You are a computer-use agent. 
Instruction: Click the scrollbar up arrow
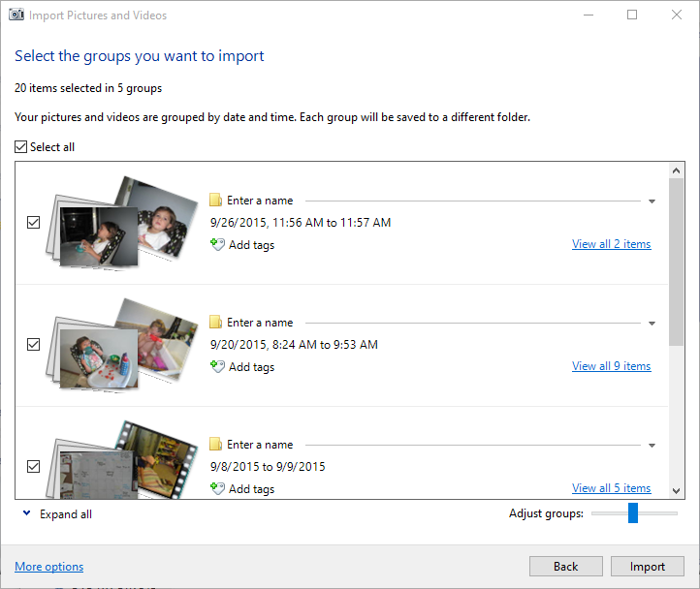tap(677, 170)
